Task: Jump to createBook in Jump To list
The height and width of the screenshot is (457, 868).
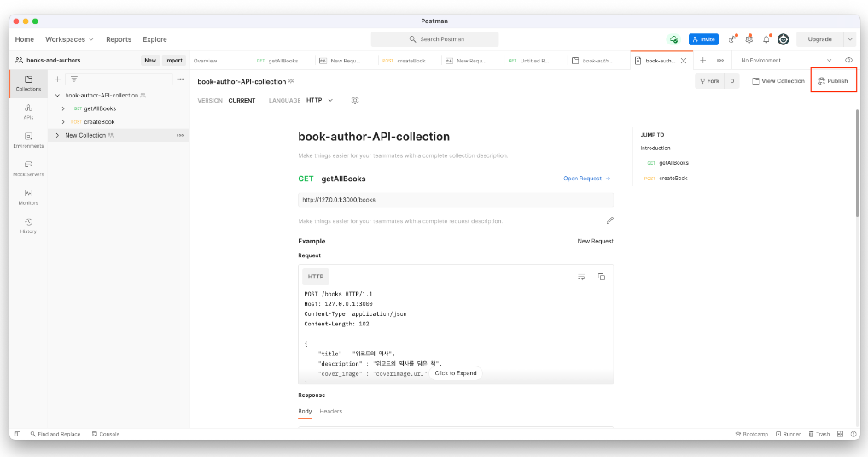Action: click(666, 179)
